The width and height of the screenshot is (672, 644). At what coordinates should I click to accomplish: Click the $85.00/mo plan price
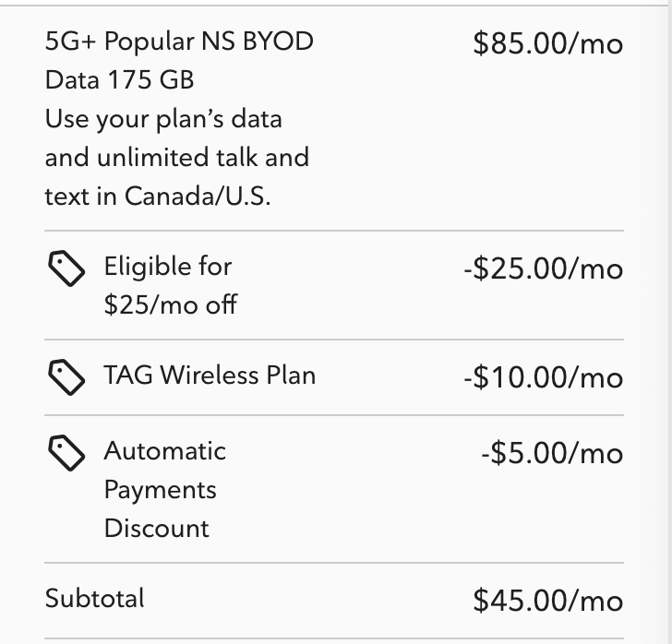[x=547, y=43]
